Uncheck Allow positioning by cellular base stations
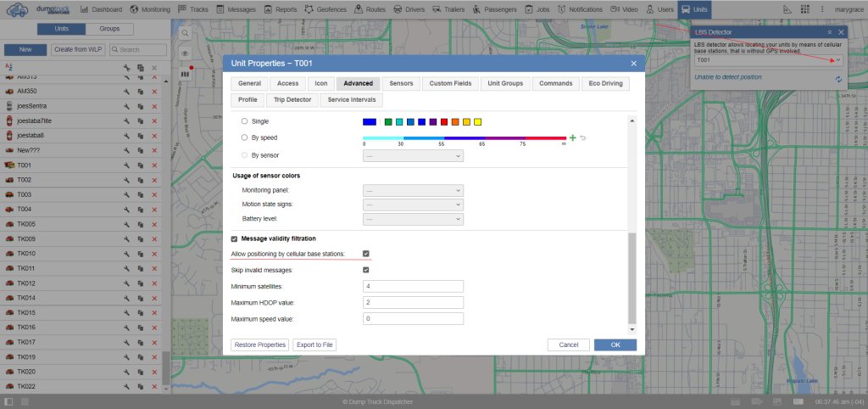The width and height of the screenshot is (868, 409). click(366, 254)
